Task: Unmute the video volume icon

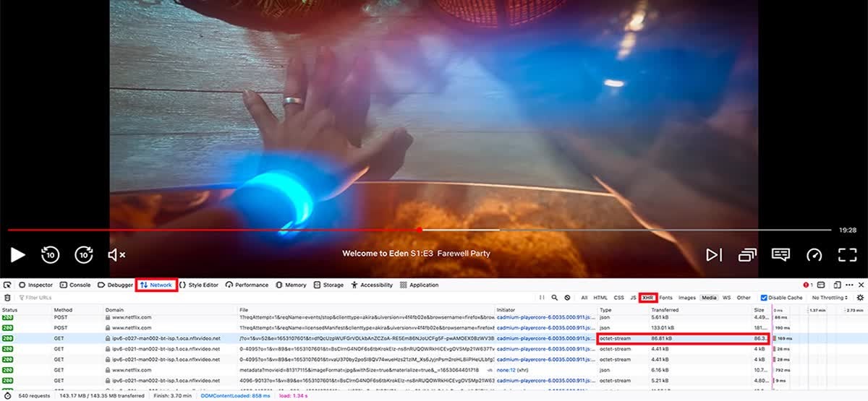Action: pos(116,254)
